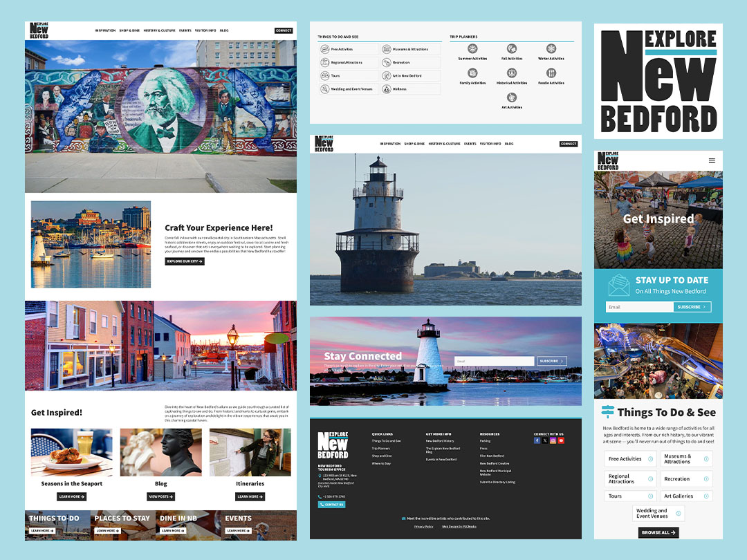The image size is (747, 560).
Task: Open the Seasons in the Seaport food thumbnail
Action: point(71,452)
